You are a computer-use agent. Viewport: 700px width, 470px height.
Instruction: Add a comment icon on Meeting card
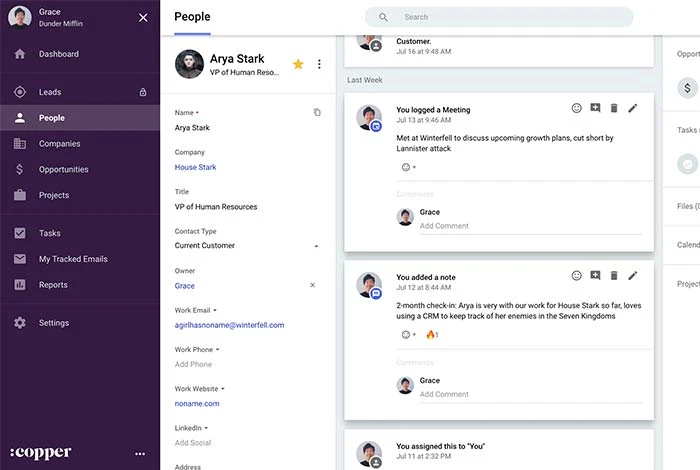pyautogui.click(x=595, y=108)
